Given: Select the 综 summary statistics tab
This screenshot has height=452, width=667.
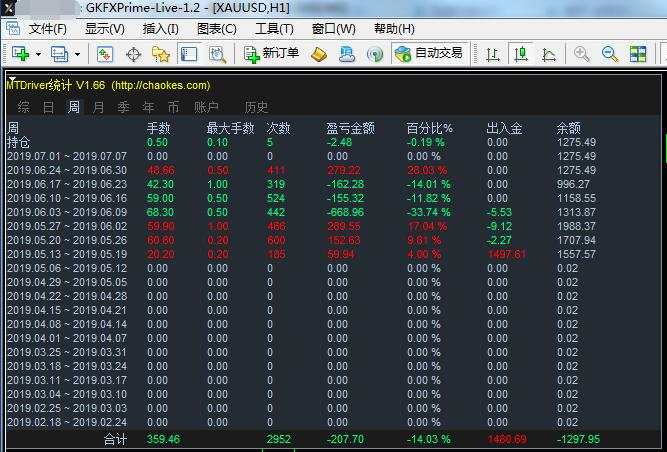Looking at the screenshot, I should coord(24,107).
